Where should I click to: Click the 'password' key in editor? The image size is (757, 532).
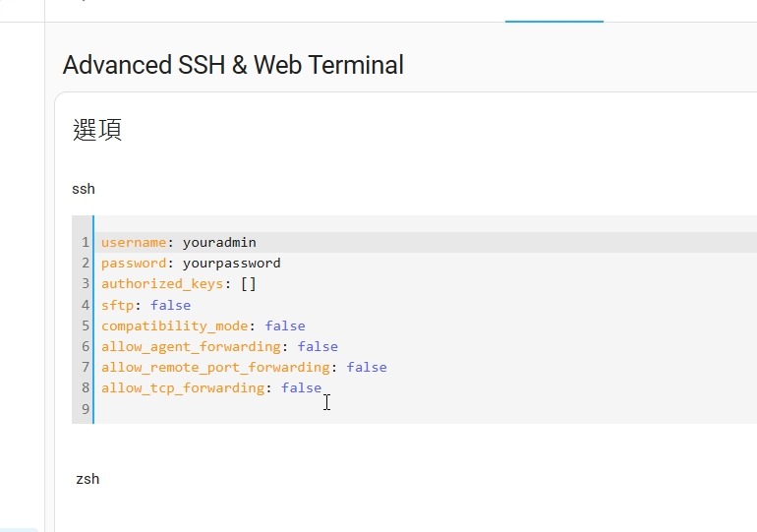point(133,263)
